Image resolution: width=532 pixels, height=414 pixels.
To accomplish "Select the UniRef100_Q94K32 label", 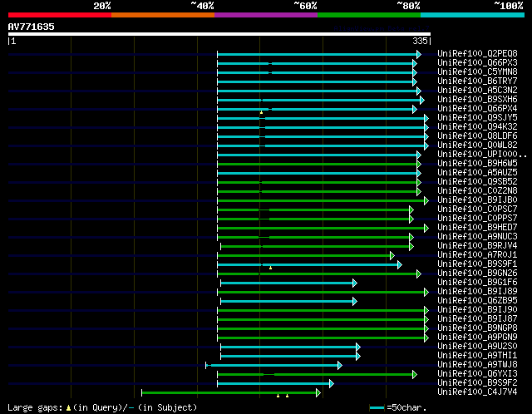I will tap(477, 127).
